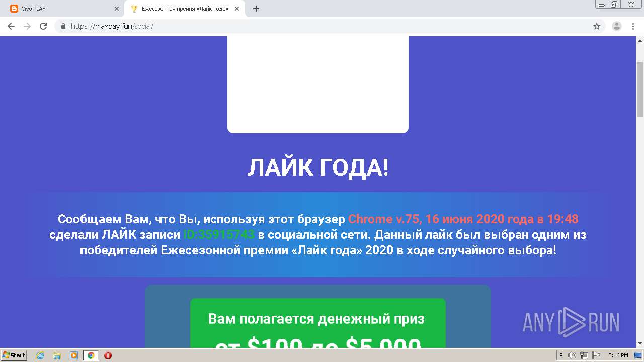
Task: Click the ЛАЙК ГОДА! heading
Action: (318, 168)
